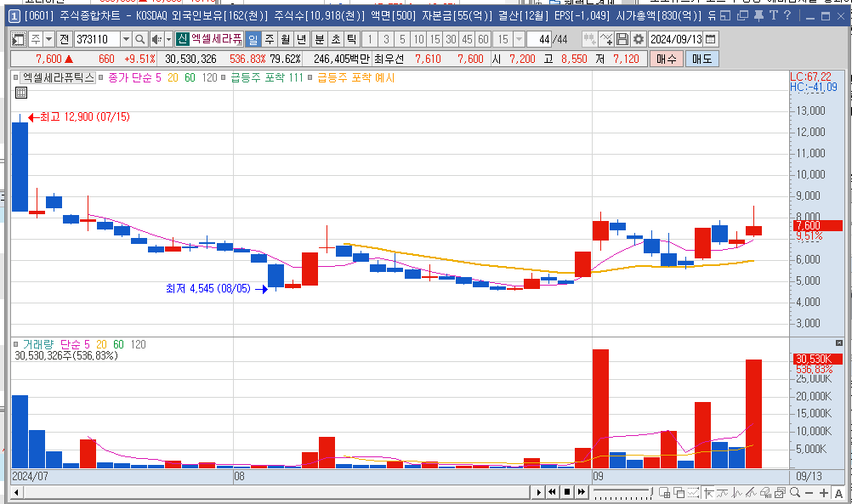Click the eraser drawing tool icon
This screenshot has height=504, width=852.
point(765,493)
